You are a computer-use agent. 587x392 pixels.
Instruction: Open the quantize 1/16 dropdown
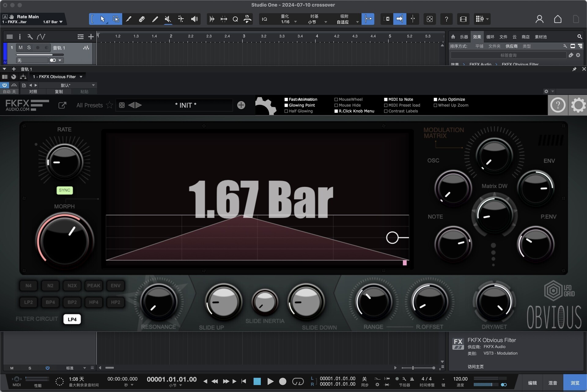[295, 22]
